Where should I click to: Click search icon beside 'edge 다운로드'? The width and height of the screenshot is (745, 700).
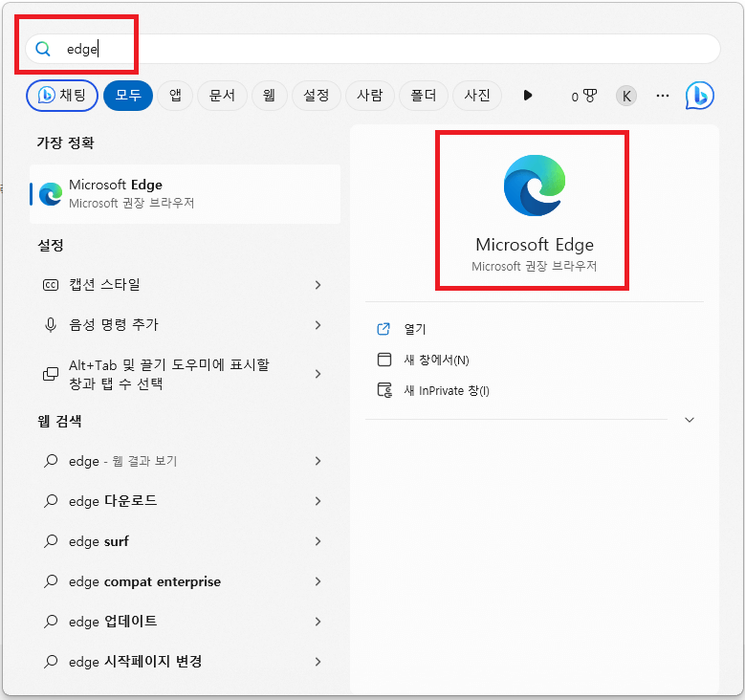tap(51, 501)
